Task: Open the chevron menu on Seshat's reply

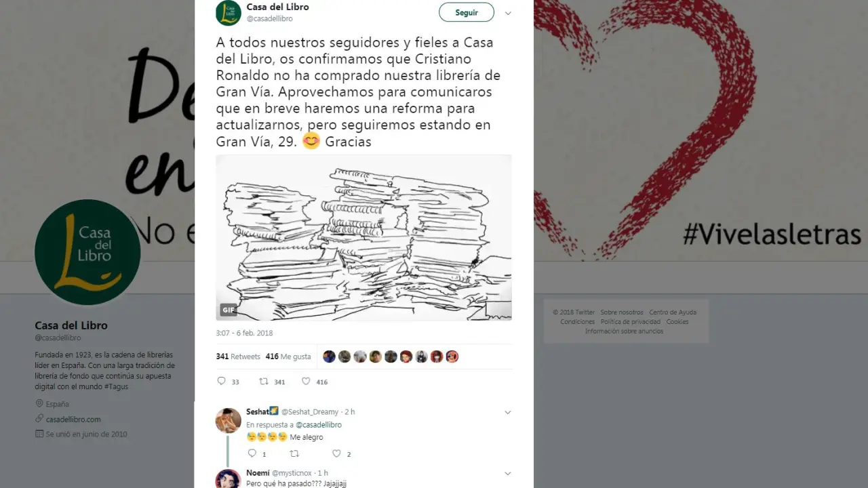Action: tap(507, 412)
